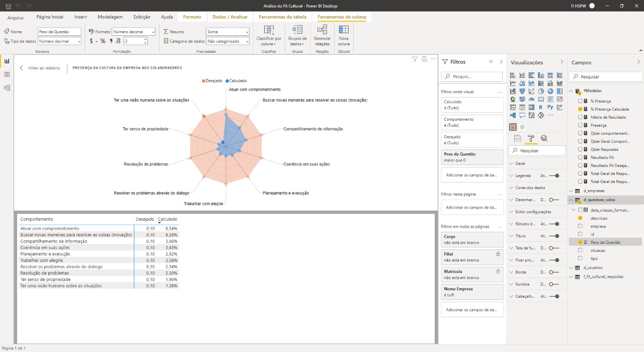Click the Peso da Questão filter card

(472, 157)
